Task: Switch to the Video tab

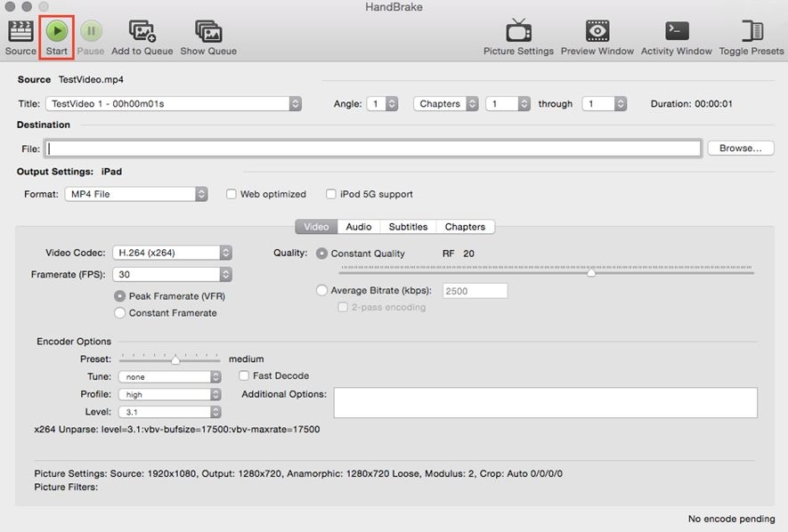Action: coord(316,227)
